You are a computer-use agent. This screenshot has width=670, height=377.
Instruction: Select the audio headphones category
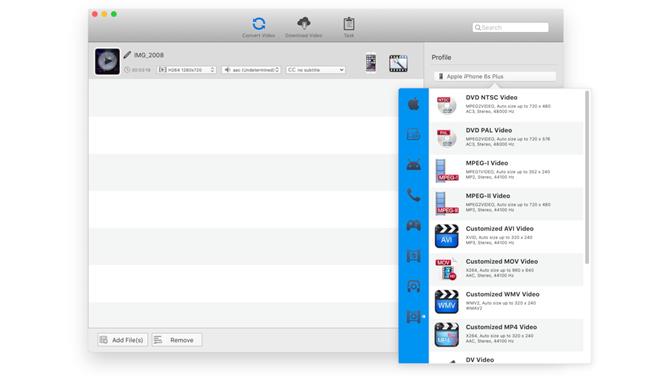413,286
